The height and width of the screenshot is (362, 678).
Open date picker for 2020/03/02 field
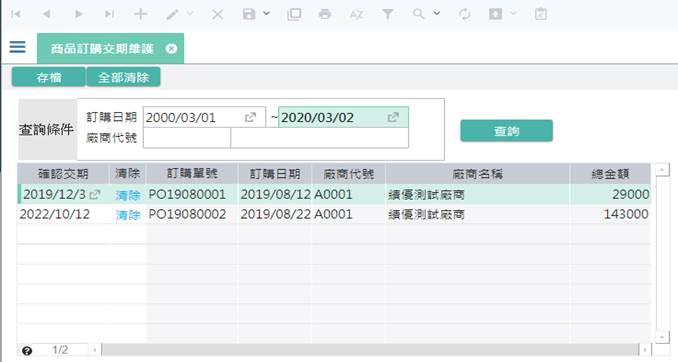point(393,117)
